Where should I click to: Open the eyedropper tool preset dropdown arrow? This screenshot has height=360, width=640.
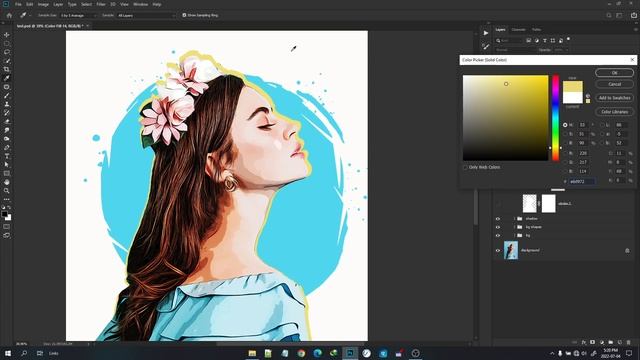pos(30,15)
